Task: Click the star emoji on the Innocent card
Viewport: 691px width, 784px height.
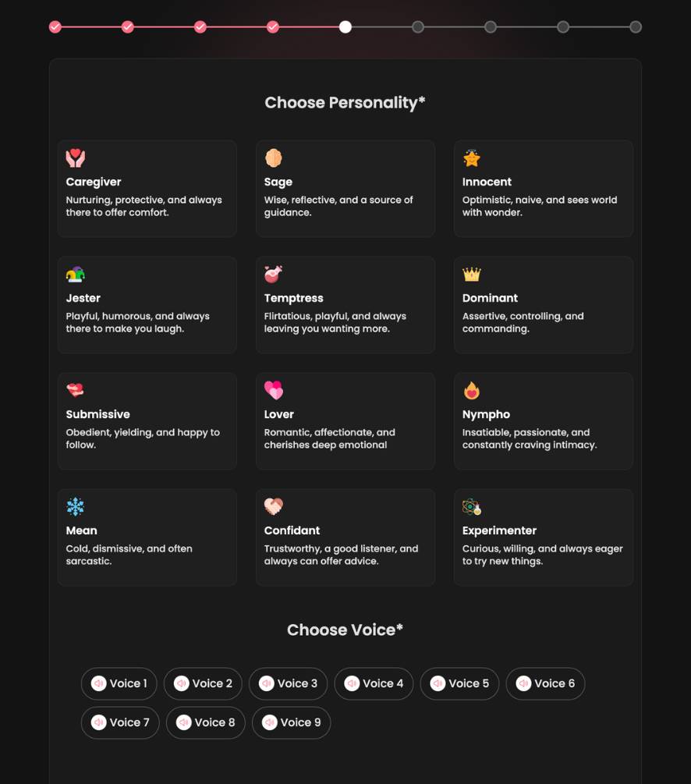Action: coord(472,158)
